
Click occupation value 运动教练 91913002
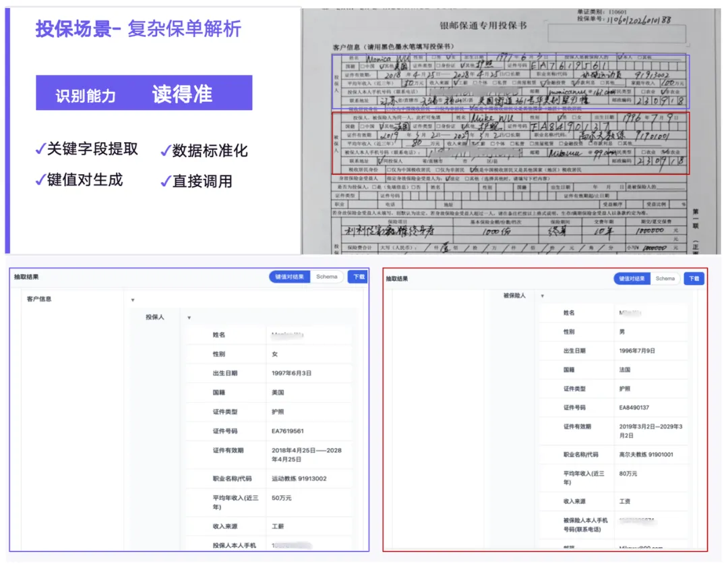click(x=299, y=478)
